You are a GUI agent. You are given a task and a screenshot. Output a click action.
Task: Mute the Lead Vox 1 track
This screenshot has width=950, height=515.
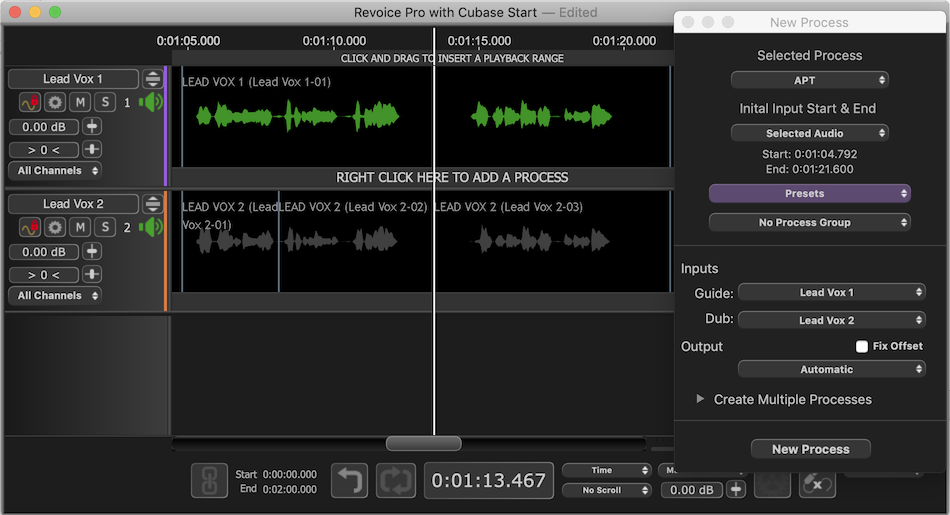point(80,102)
